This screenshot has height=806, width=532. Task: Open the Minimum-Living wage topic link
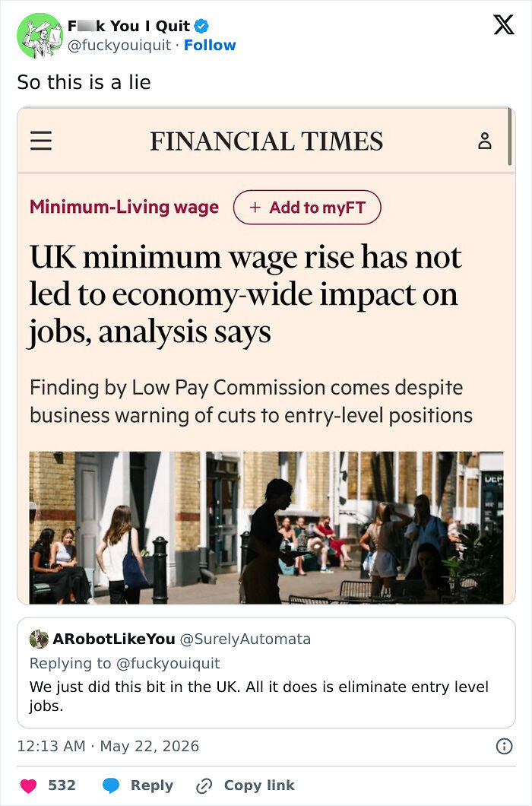pyautogui.click(x=124, y=207)
